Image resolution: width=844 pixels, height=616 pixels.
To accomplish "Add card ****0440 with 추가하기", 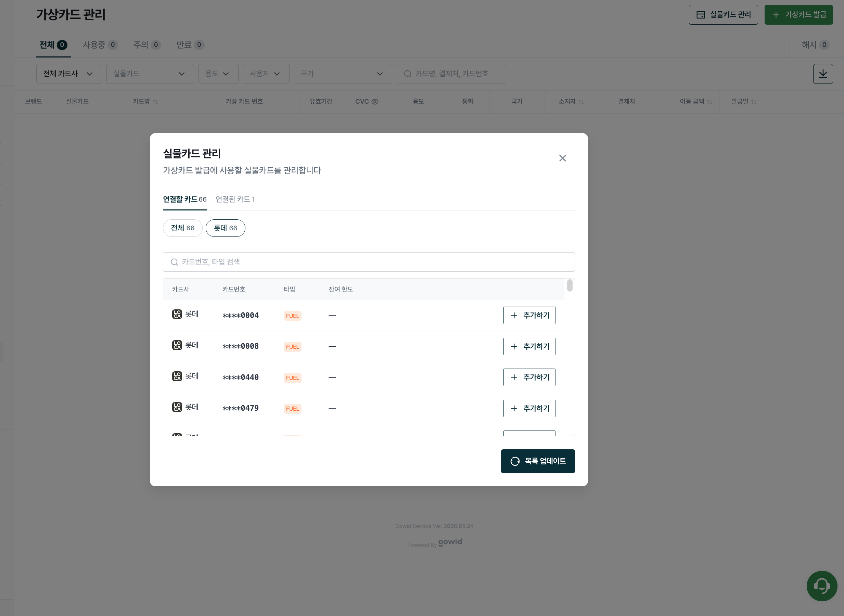I will [x=529, y=377].
